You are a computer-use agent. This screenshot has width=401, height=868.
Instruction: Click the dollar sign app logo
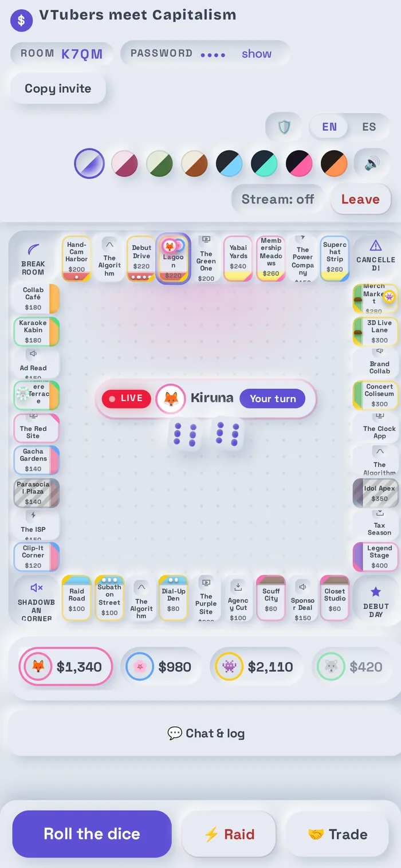[21, 21]
